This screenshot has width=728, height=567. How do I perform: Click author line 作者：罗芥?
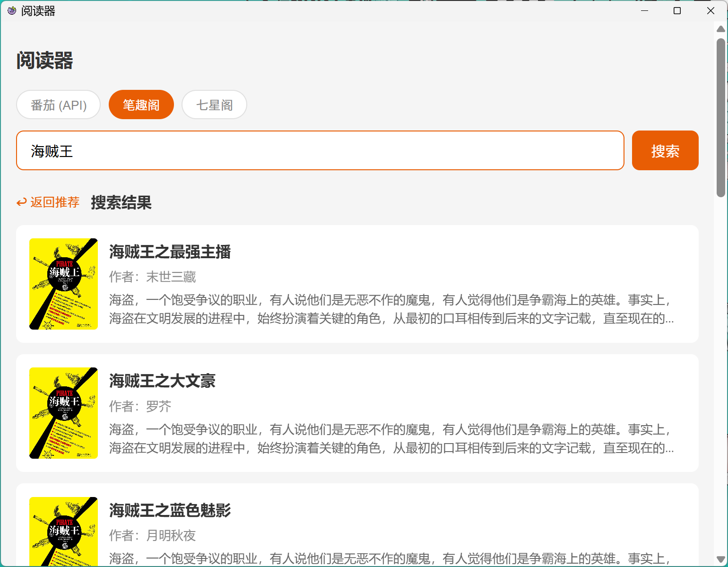[140, 406]
